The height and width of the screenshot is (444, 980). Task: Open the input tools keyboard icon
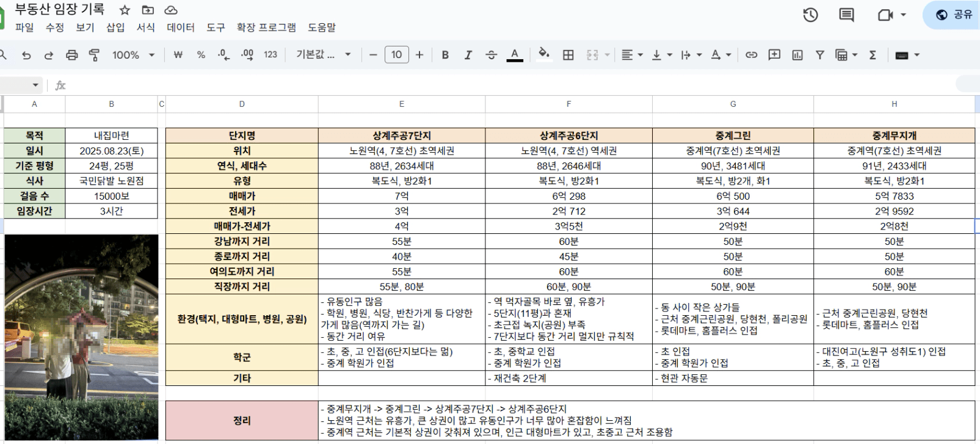[x=902, y=55]
